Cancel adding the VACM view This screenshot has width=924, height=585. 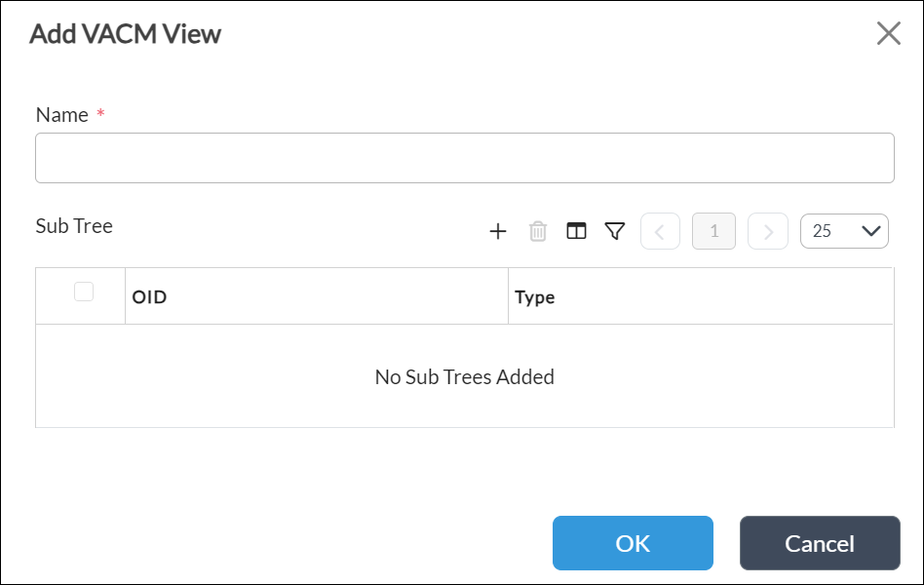click(x=820, y=543)
